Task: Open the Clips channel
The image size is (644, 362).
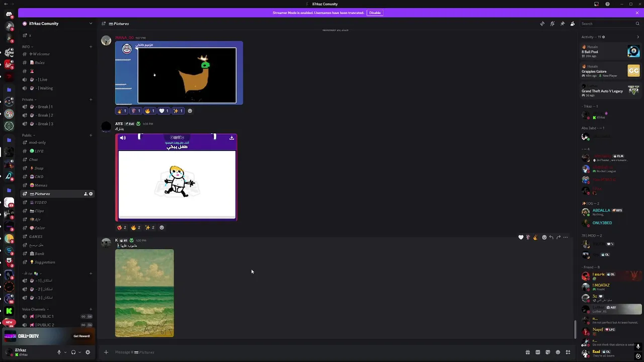Action: [x=57, y=211]
